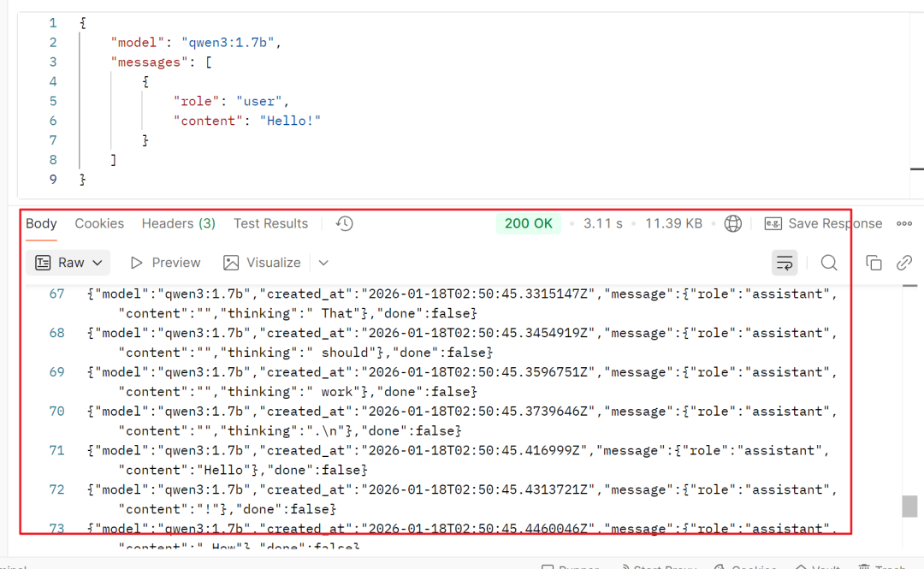Launch the Runner from the bottom bar
Viewport: 924px width, 569px height.
[x=572, y=565]
